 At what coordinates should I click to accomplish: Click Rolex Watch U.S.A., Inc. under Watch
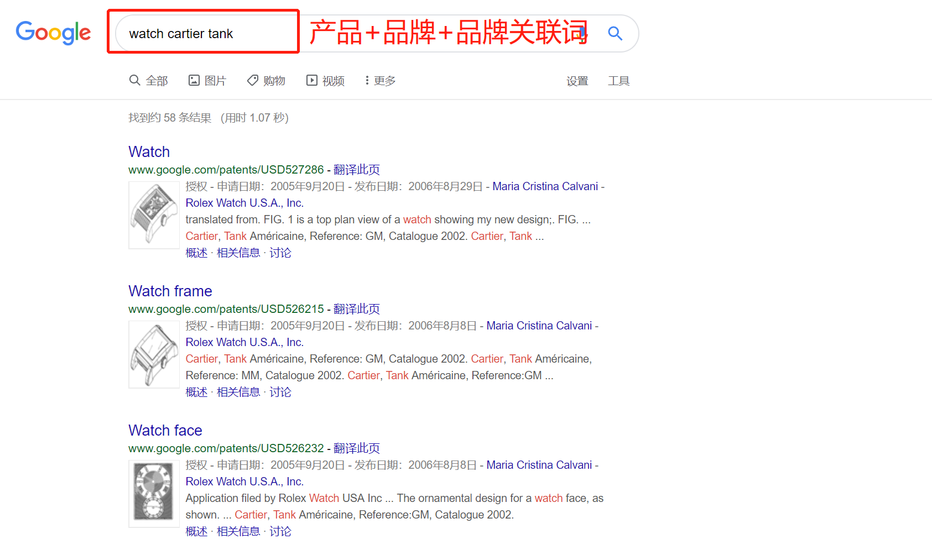point(244,203)
